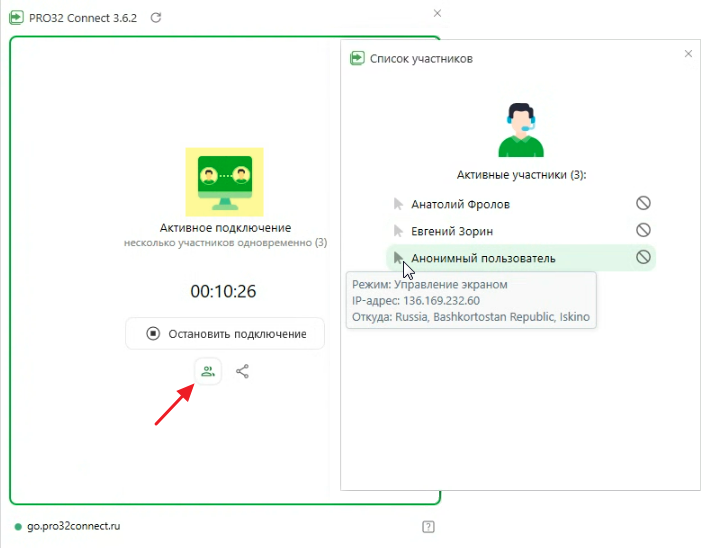Block participant Анатолий Фролов
The image size is (701, 548).
pos(643,204)
